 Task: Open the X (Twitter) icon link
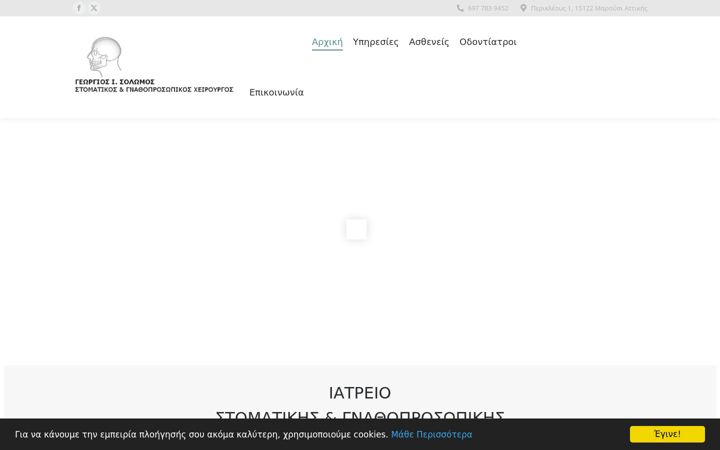[x=94, y=8]
